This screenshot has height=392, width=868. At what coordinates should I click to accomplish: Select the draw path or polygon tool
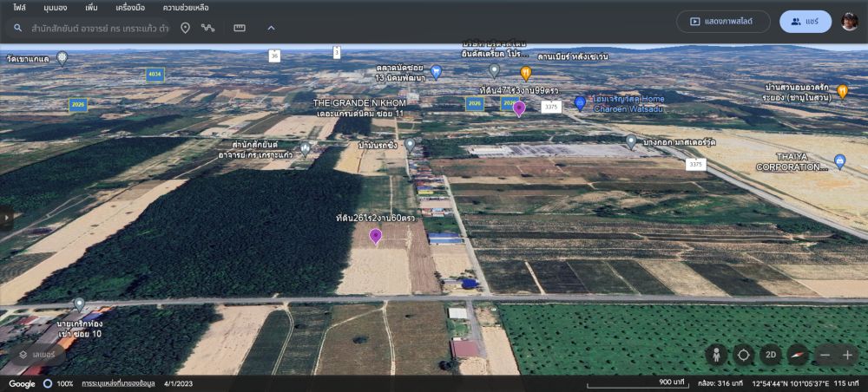click(x=208, y=28)
